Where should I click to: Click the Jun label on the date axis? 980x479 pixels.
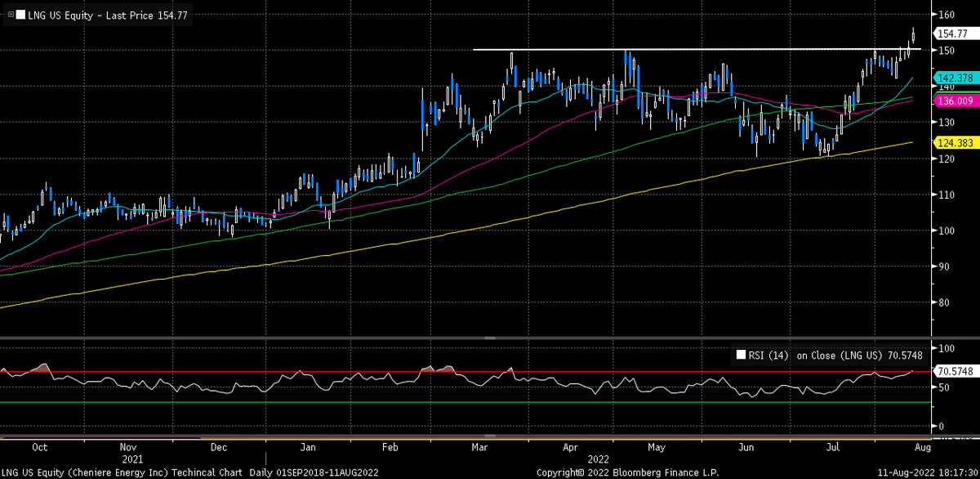(x=746, y=447)
